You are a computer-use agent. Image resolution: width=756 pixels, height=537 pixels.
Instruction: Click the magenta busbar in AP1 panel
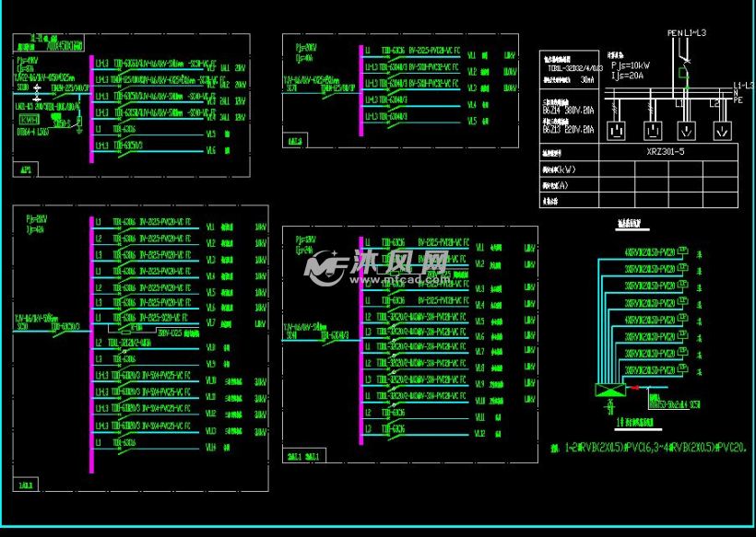point(90,109)
